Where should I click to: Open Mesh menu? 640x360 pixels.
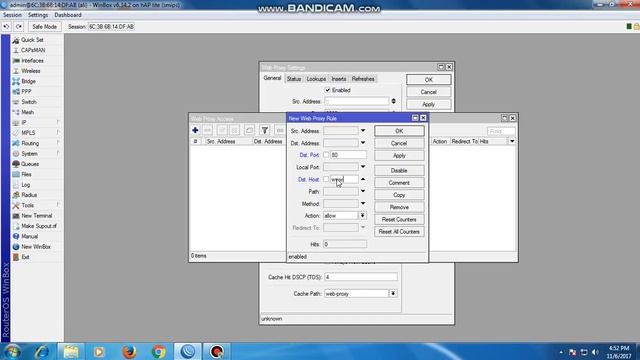[x=27, y=112]
